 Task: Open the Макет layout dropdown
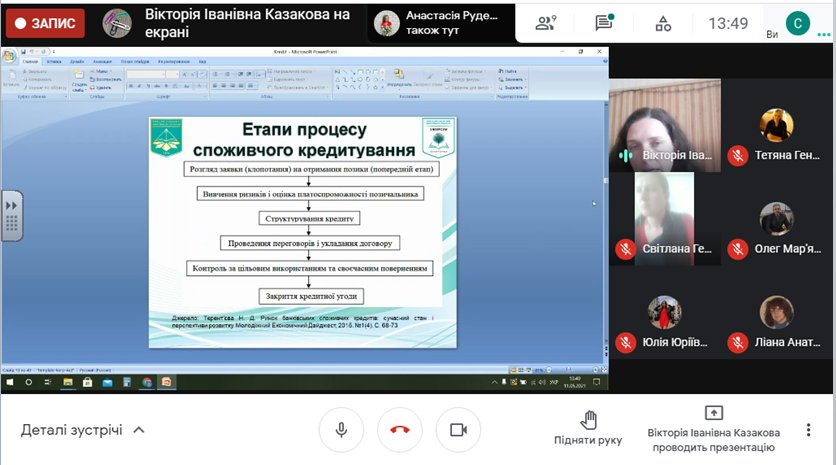[x=101, y=71]
